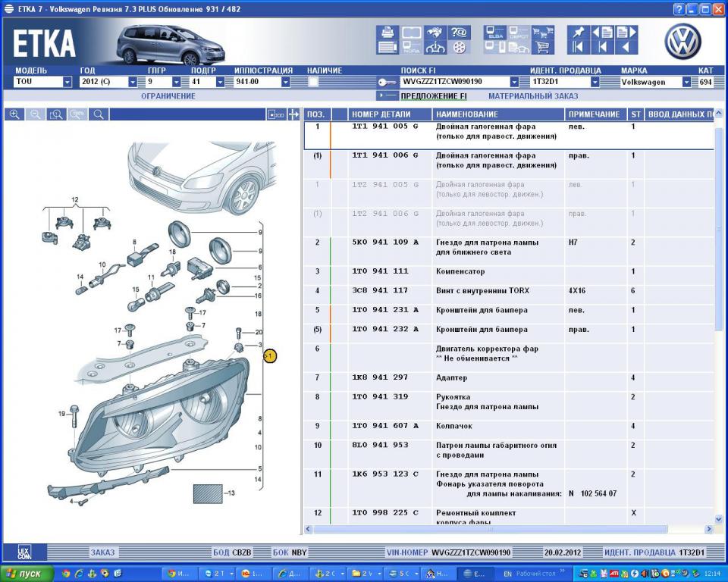The width and height of the screenshot is (728, 582).
Task: Click the LEXCOM icon in status bar
Action: [24, 552]
